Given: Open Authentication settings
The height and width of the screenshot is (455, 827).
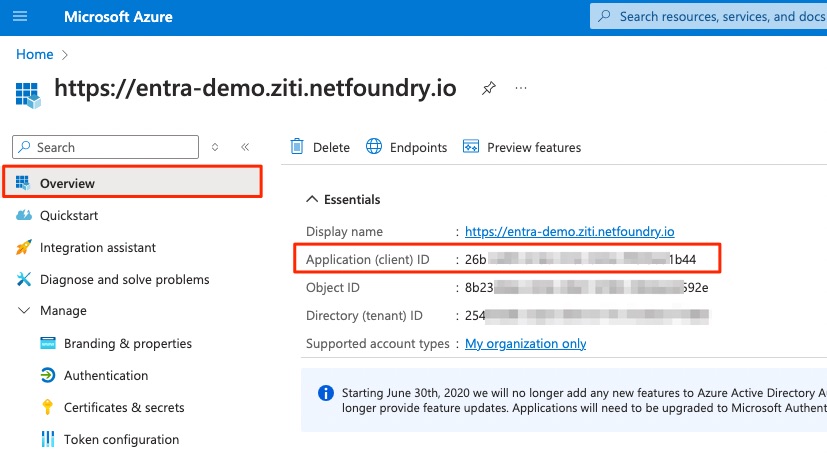Looking at the screenshot, I should pos(106,375).
